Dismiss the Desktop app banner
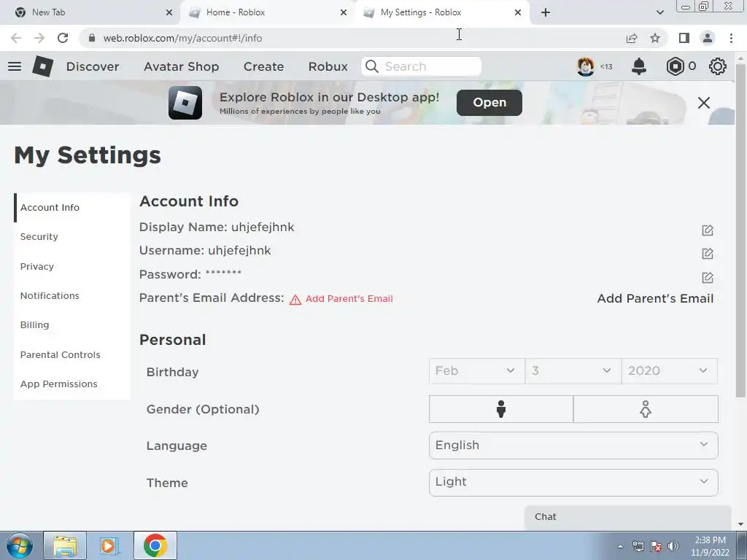The width and height of the screenshot is (747, 560). point(704,102)
